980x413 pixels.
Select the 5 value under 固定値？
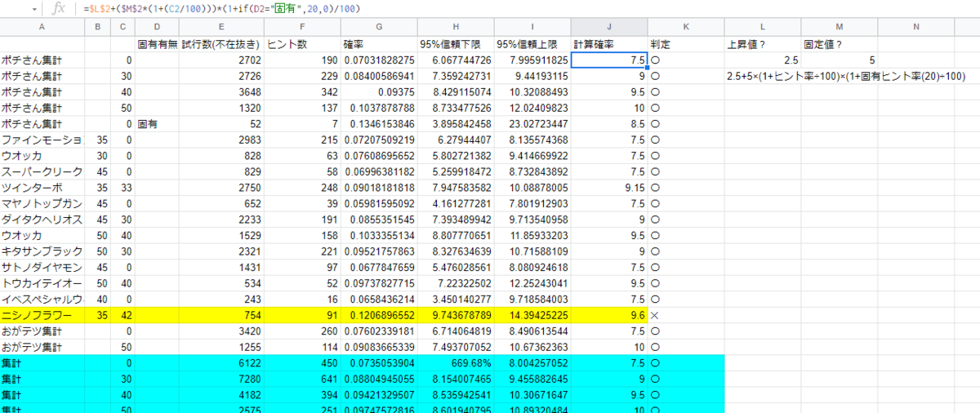pos(840,60)
